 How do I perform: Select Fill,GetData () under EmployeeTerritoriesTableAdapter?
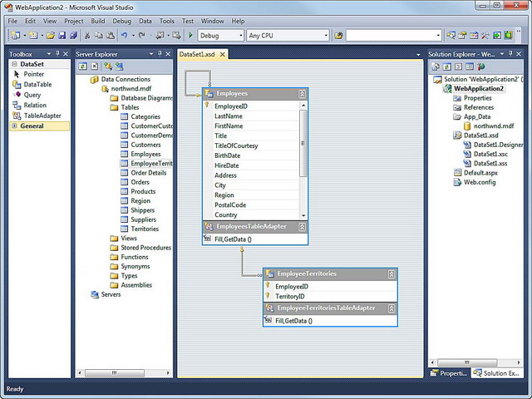coord(293,321)
